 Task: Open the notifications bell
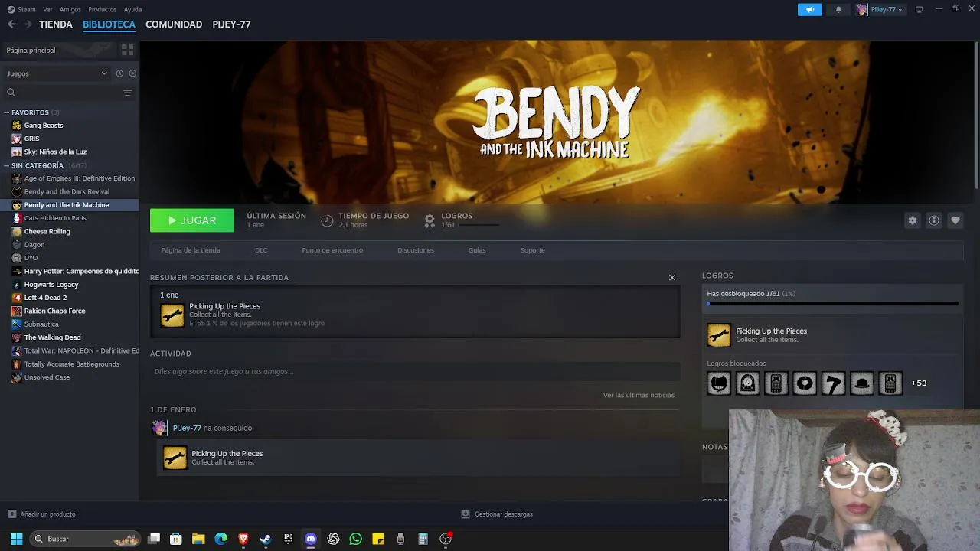pyautogui.click(x=838, y=9)
